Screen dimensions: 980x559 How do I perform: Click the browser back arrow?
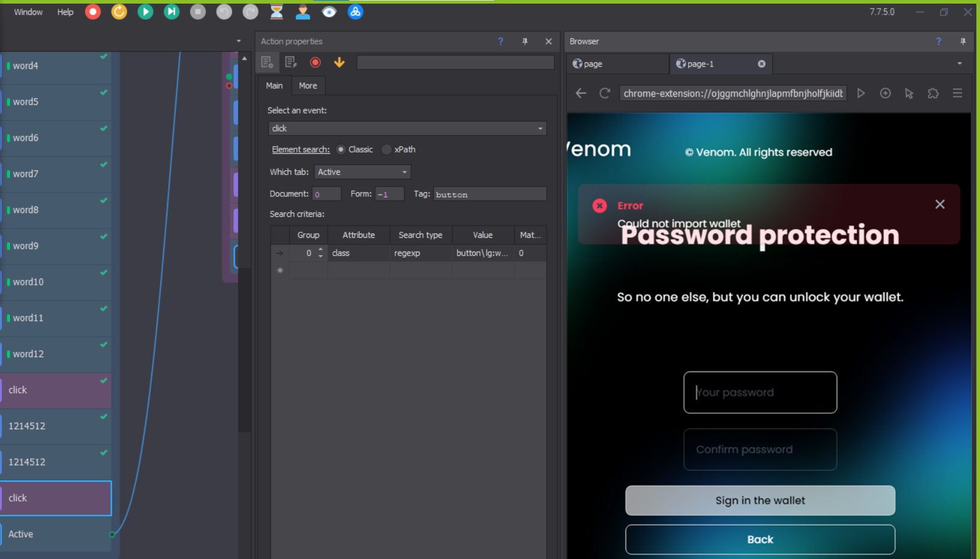[x=581, y=93]
